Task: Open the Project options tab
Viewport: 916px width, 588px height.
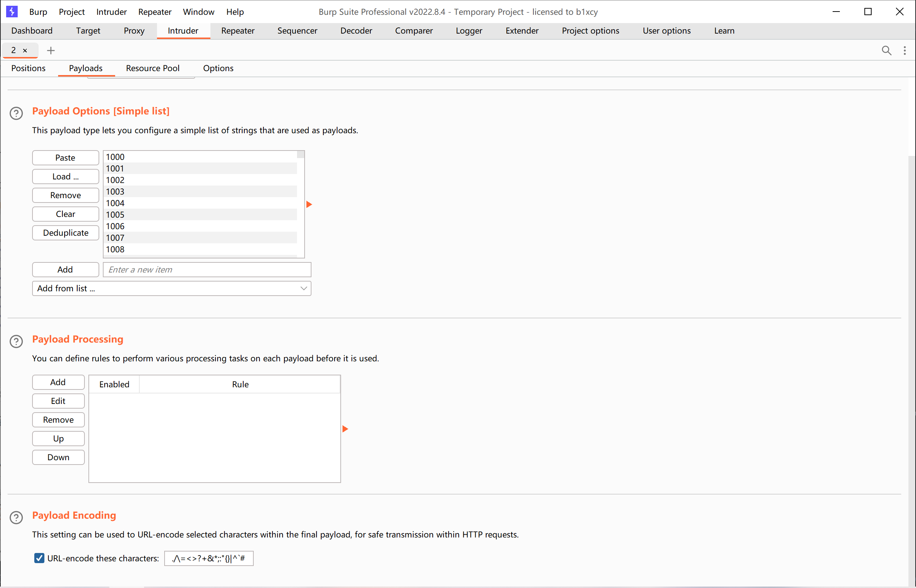Action: (590, 31)
